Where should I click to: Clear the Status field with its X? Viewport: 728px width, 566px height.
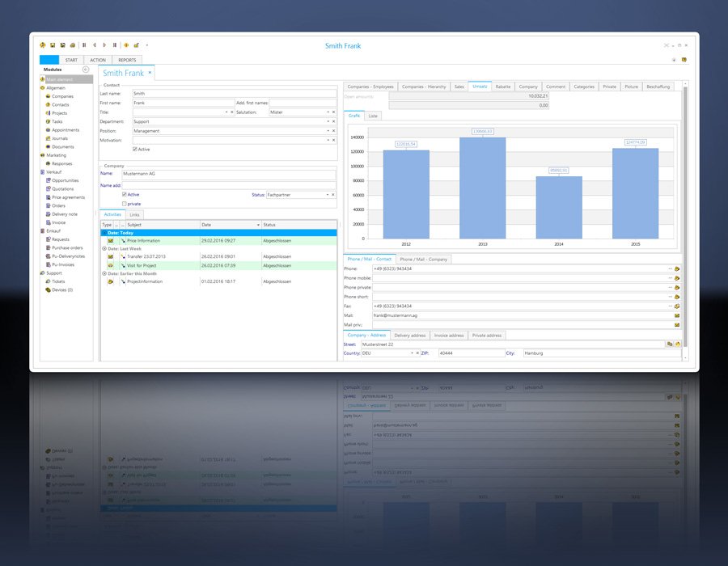(333, 195)
